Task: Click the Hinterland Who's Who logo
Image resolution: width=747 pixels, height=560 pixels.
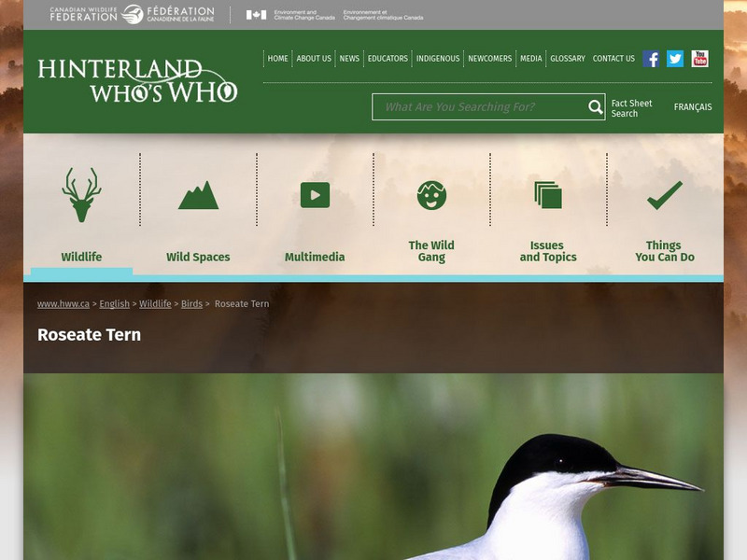Action: [x=137, y=80]
